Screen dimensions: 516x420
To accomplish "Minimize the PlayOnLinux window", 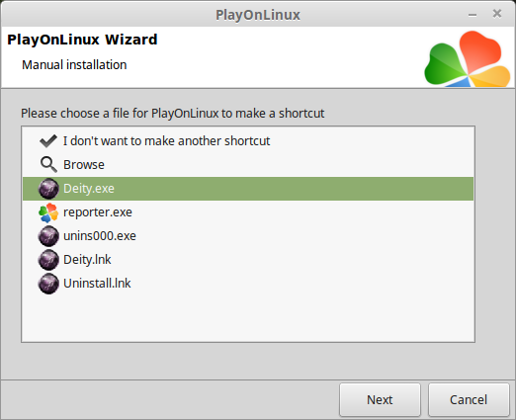I will [473, 15].
